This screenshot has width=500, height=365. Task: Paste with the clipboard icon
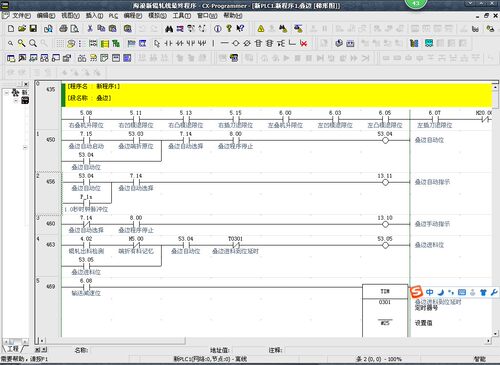click(113, 29)
